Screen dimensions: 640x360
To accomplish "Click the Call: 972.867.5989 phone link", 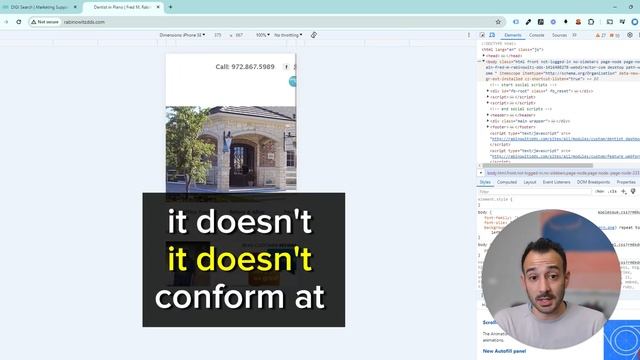I will (x=245, y=67).
